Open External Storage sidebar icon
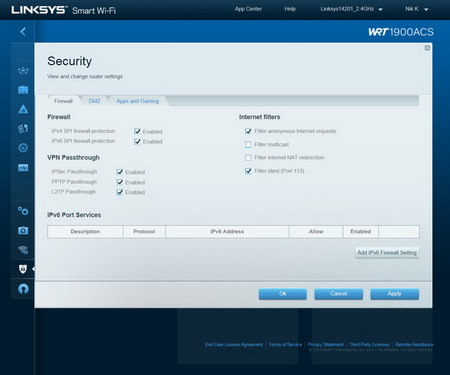 pyautogui.click(x=23, y=167)
